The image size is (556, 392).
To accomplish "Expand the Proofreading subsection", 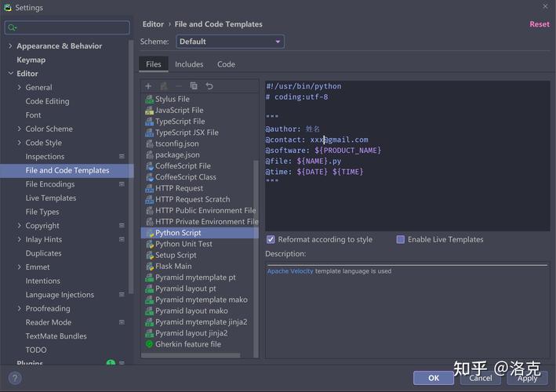I will coord(19,308).
